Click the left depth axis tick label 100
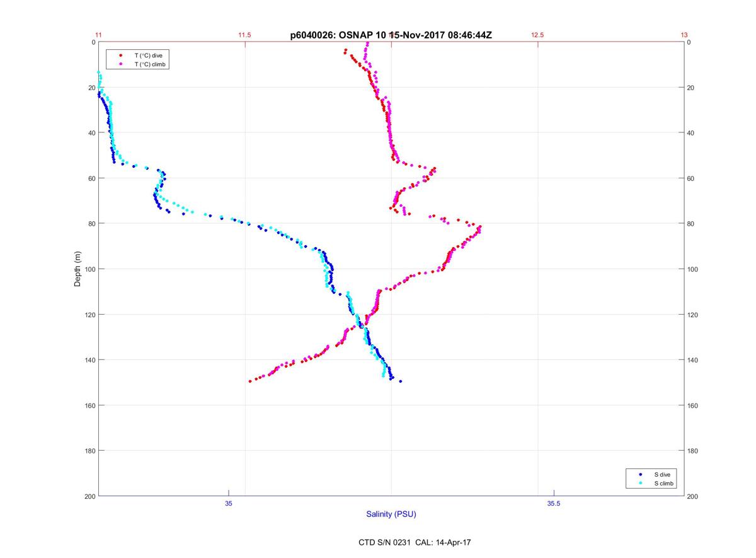 tap(90, 269)
